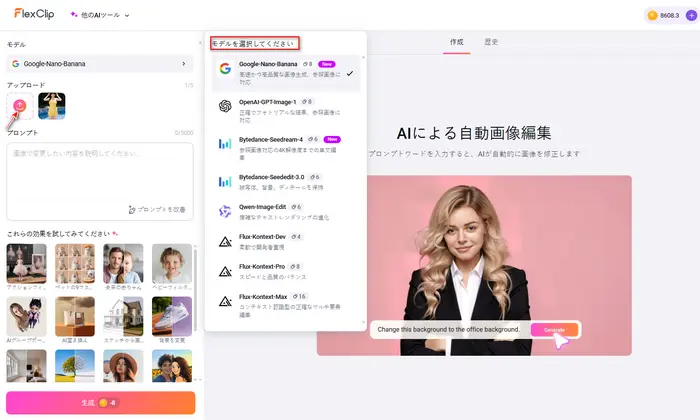This screenshot has height=420, width=700.
Task: Select Bytedance-Seededit-3.0 model
Action: tap(286, 182)
